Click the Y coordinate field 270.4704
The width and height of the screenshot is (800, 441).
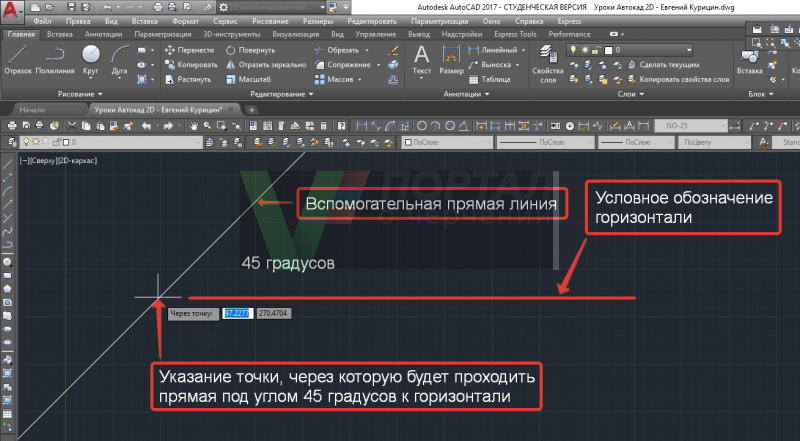273,313
